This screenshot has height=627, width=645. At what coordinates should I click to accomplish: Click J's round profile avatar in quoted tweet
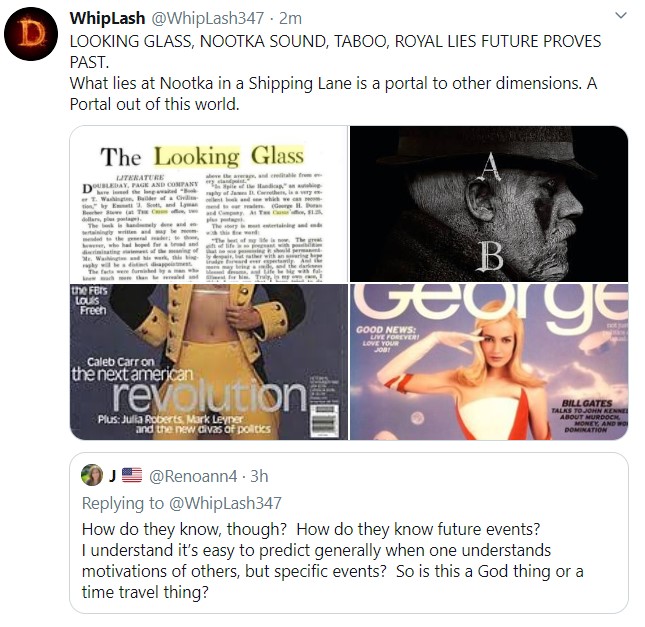coord(92,475)
